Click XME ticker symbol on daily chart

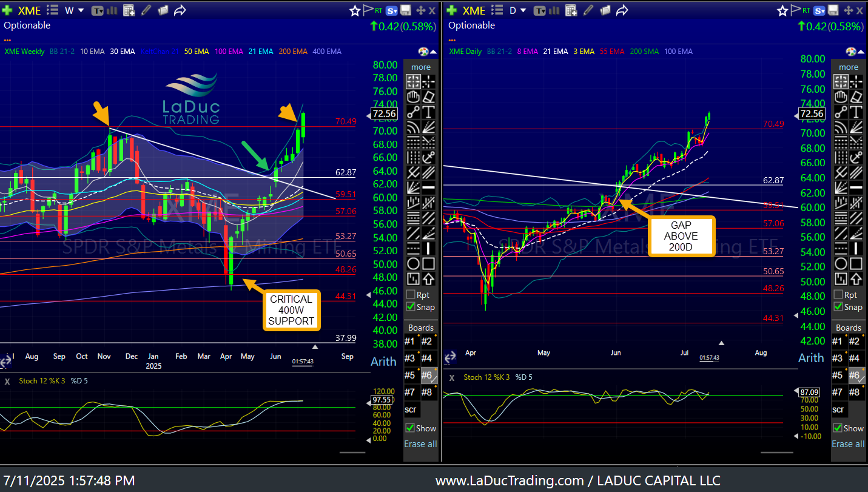[474, 10]
